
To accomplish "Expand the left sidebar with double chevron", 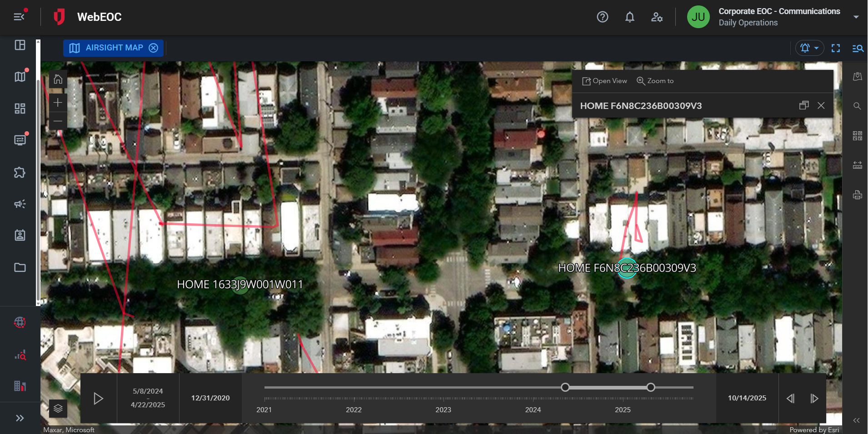I will pyautogui.click(x=20, y=418).
